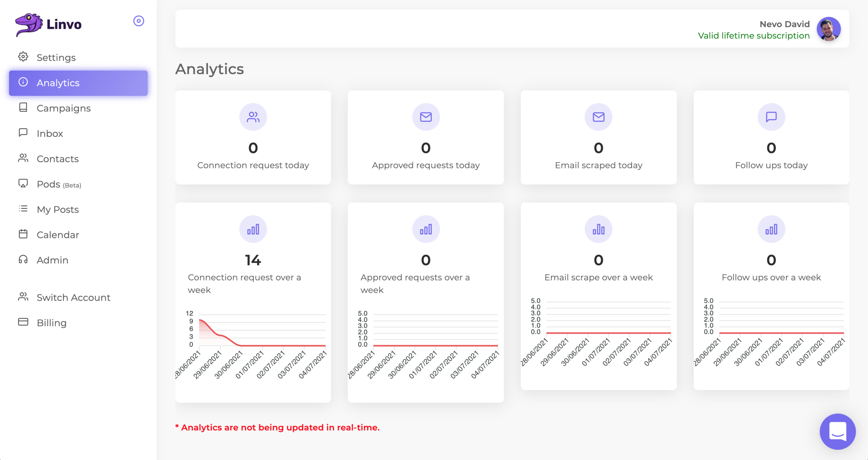Click the Admin headphones icon
868x460 pixels.
pyautogui.click(x=23, y=260)
